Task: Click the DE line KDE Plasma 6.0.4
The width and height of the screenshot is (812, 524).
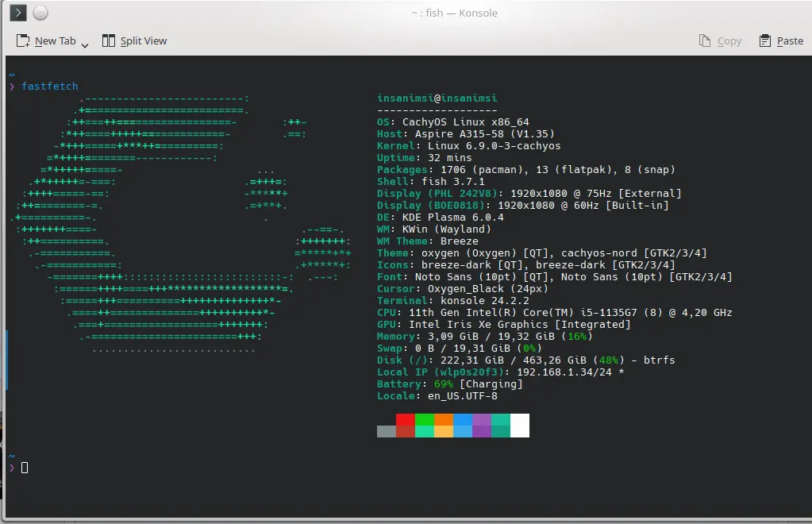Action: (441, 217)
